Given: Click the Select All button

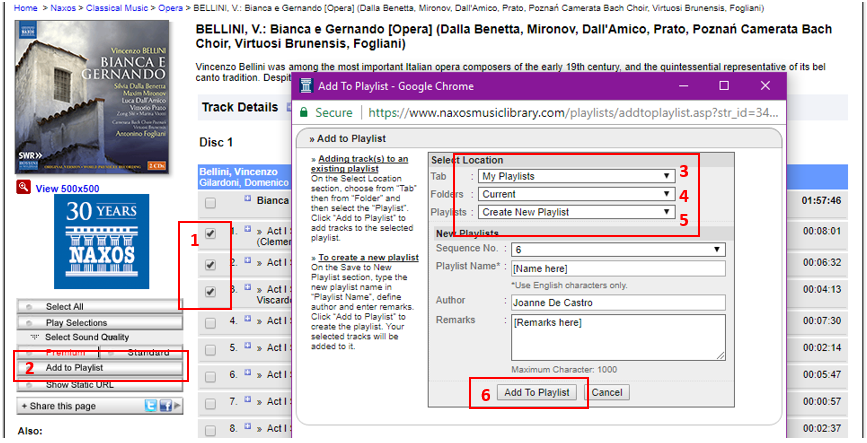Looking at the screenshot, I should [100, 306].
